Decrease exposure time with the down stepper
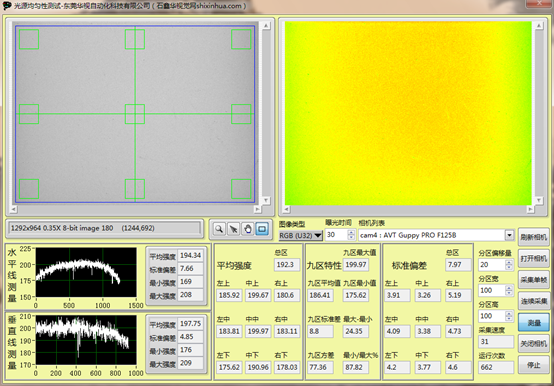 coord(351,238)
